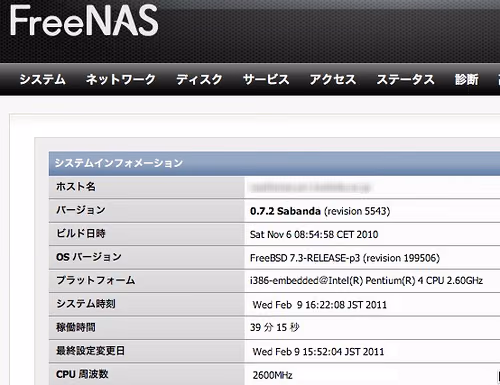Click the 2600MHz frequency value
This screenshot has width=500, height=385.
[x=272, y=375]
